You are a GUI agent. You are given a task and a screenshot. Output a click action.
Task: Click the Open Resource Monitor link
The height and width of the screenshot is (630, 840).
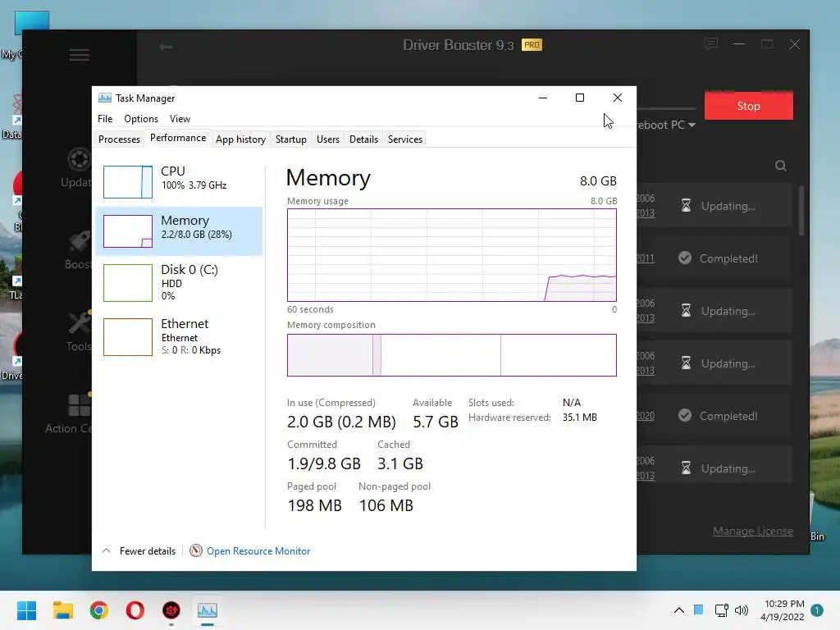click(x=258, y=550)
